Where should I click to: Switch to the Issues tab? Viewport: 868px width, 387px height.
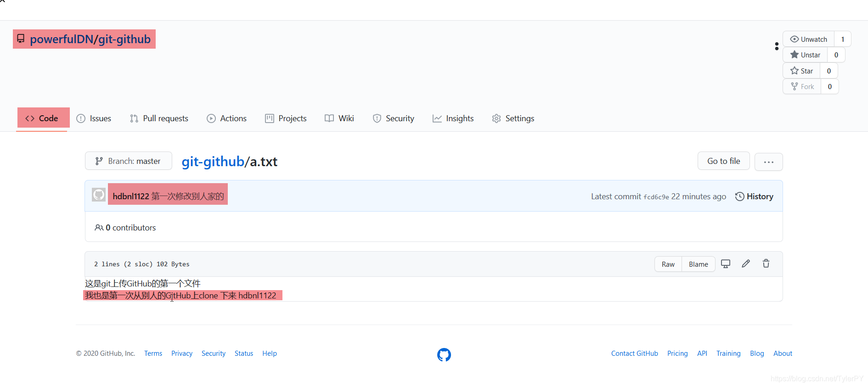click(x=94, y=118)
